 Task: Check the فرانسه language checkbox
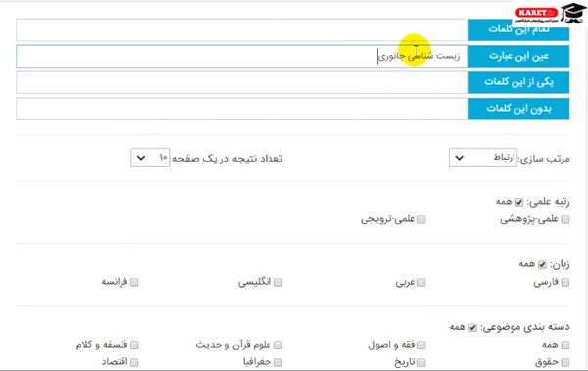(134, 282)
